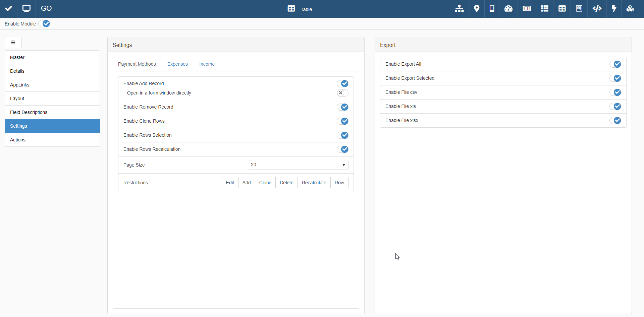Toggle Enable File csv export option
The height and width of the screenshot is (317, 644).
(615, 92)
